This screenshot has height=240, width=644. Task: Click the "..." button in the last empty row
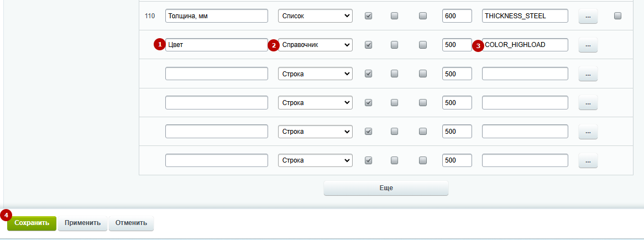tap(588, 160)
